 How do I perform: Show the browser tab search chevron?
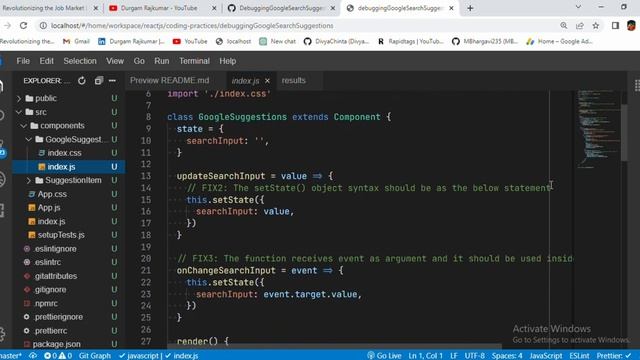[578, 7]
